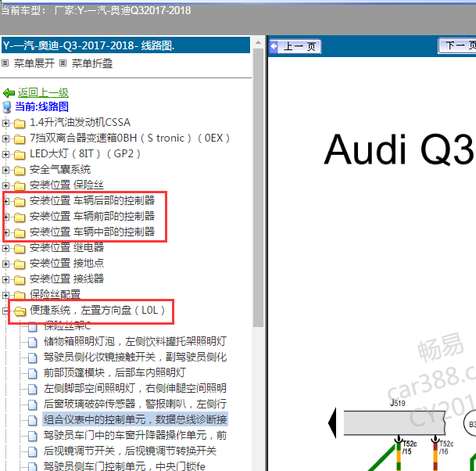Click folder icon of LED大灯
This screenshot has width=476, height=471.
[x=20, y=155]
